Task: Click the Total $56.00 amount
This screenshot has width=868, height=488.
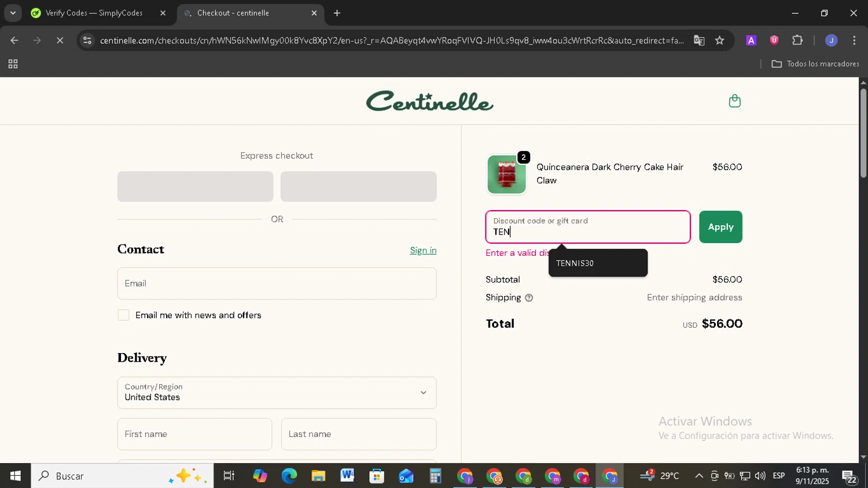Action: (x=722, y=324)
